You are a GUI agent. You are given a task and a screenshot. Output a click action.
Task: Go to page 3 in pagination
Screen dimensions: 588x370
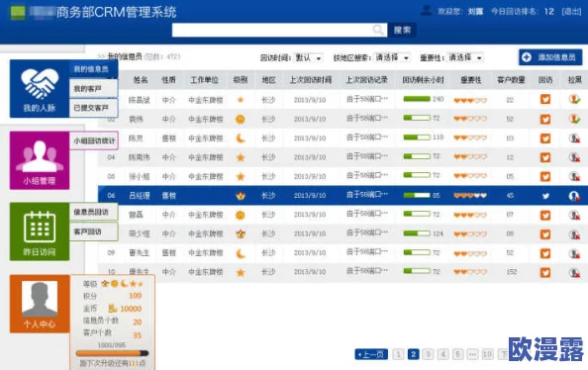(428, 354)
